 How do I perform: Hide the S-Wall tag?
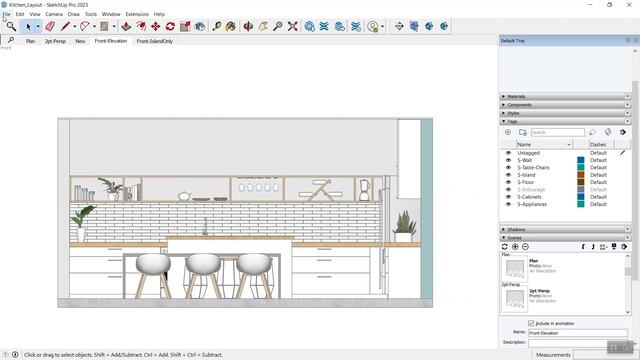click(508, 160)
